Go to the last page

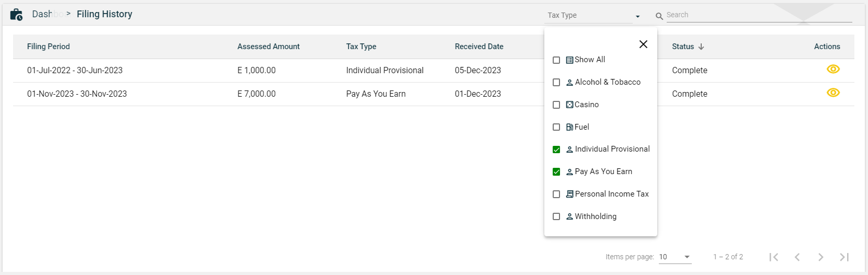(x=844, y=257)
